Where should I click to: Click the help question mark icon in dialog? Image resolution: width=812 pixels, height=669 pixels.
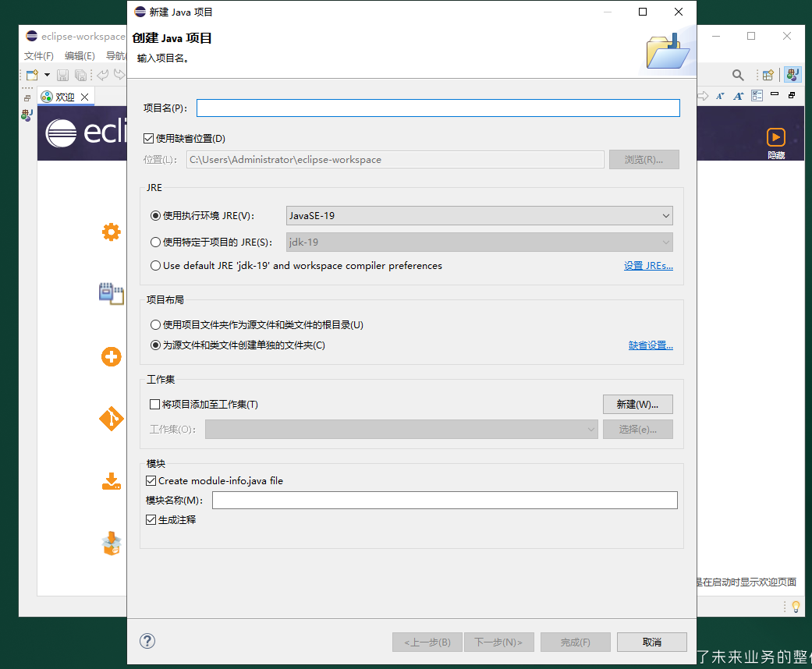(x=147, y=641)
